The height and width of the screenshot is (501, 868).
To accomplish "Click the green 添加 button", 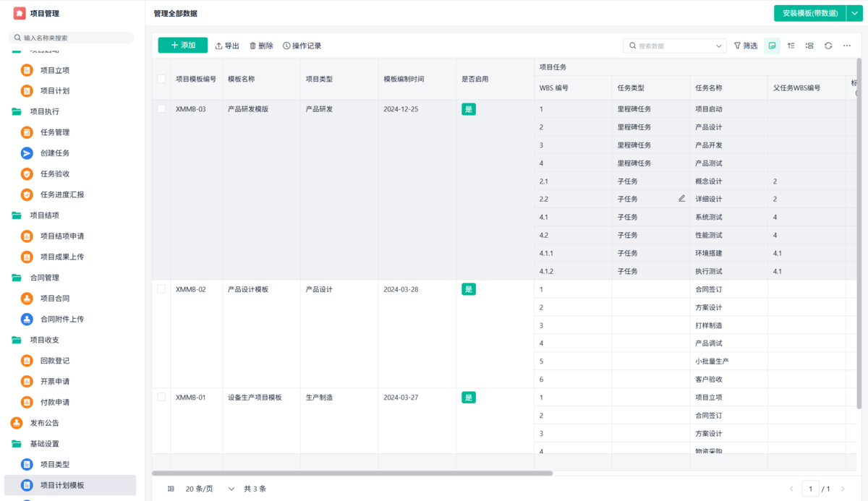I will [x=182, y=46].
